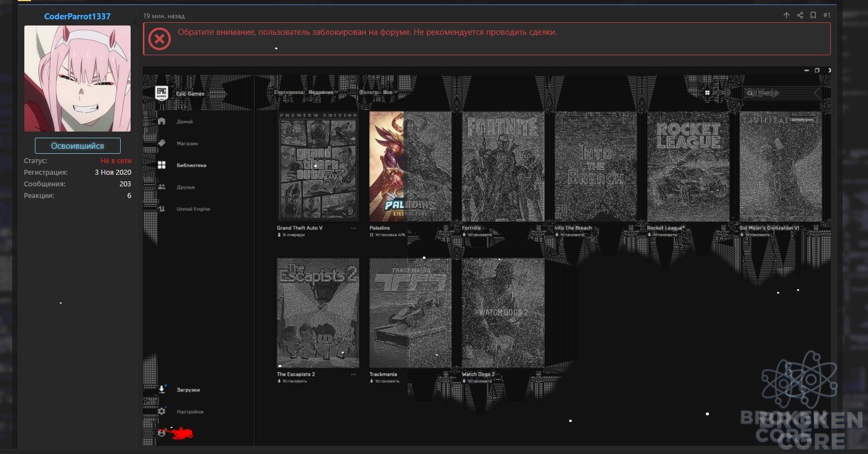Open the Sid Meier's Civilization VI cover
This screenshot has height=454, width=868.
[x=781, y=166]
